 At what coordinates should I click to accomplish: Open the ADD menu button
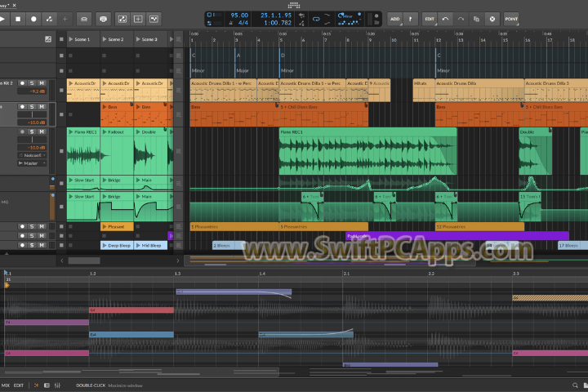coord(395,19)
